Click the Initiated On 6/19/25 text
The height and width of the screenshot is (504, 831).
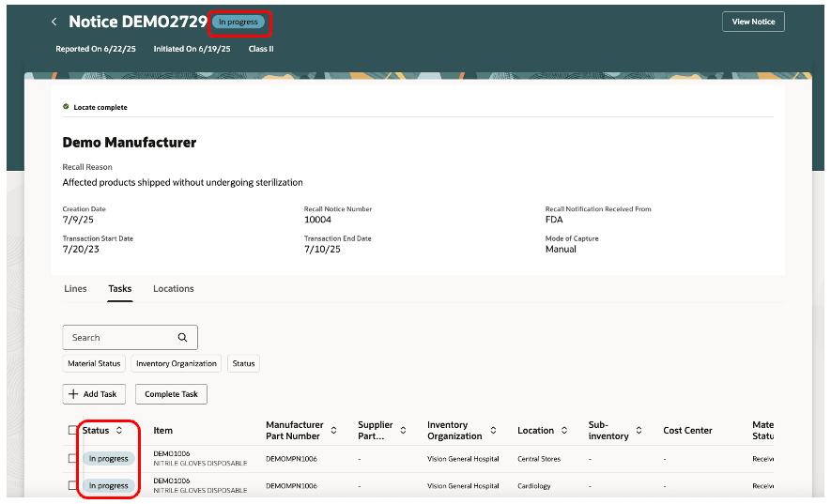(x=192, y=49)
